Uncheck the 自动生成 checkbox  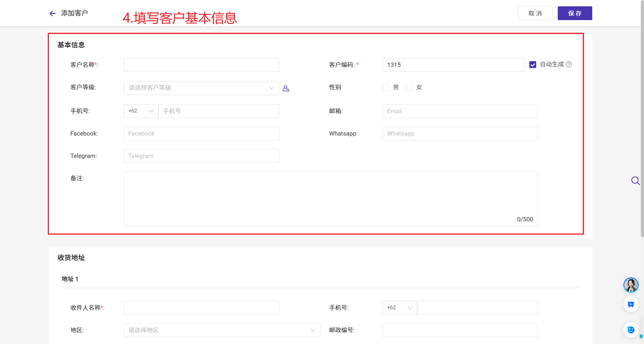point(533,65)
